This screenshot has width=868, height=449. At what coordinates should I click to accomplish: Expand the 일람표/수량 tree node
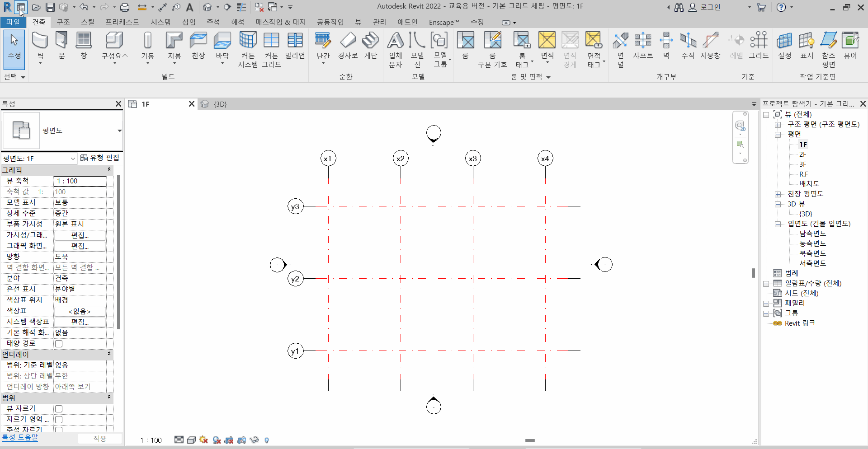[766, 284]
